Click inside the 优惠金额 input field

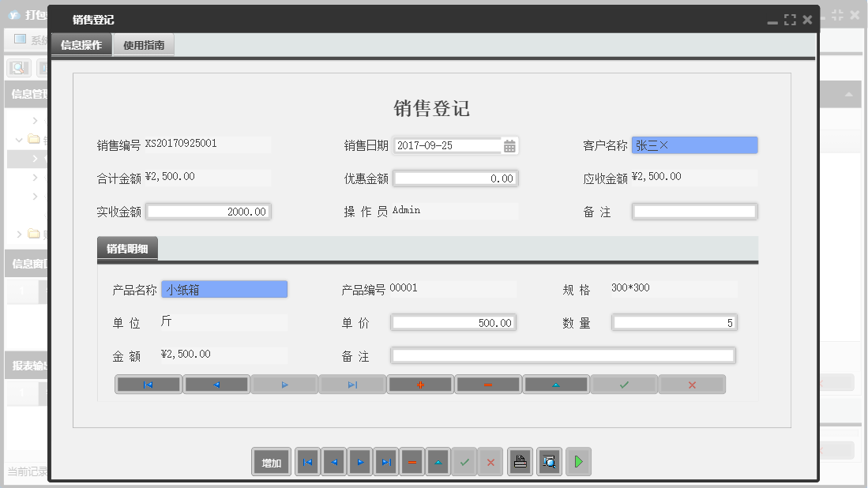(456, 178)
